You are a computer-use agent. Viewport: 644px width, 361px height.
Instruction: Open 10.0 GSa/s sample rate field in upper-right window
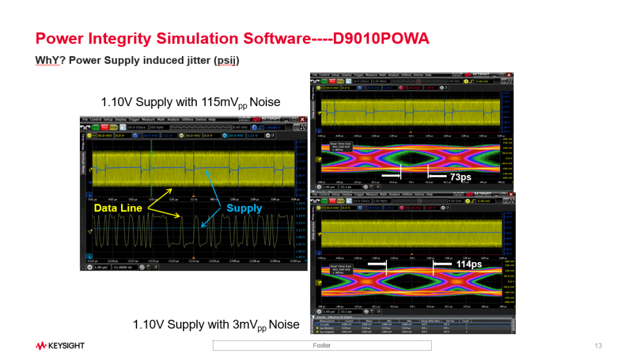point(362,81)
